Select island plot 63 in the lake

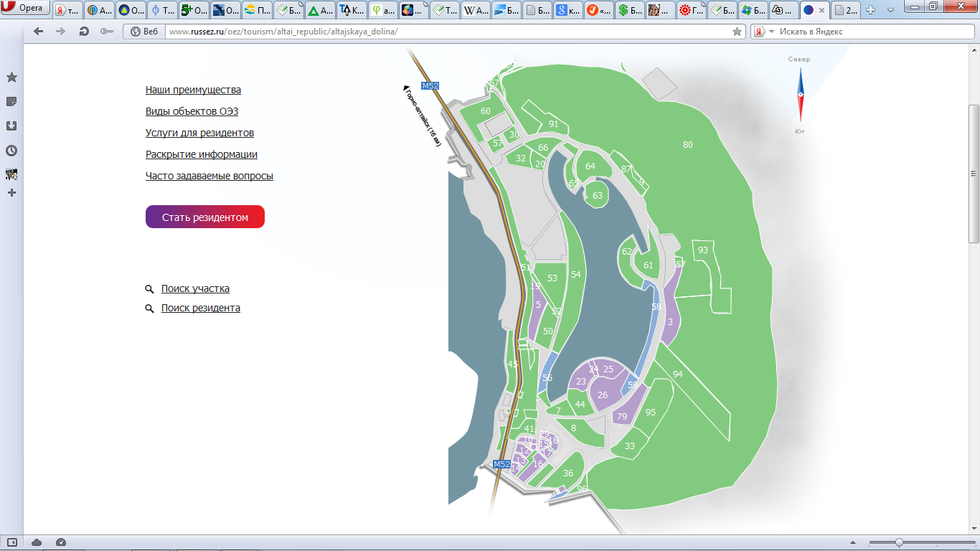coord(597,195)
